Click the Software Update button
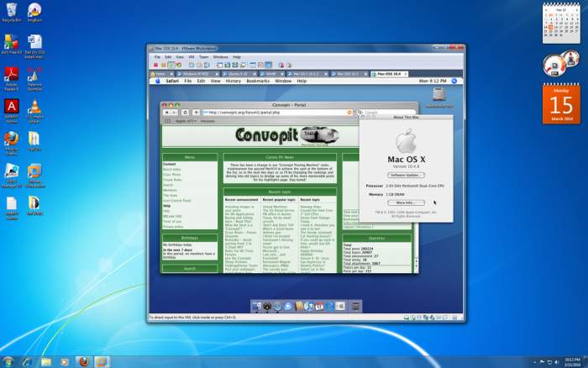The height and width of the screenshot is (368, 588). pyautogui.click(x=406, y=176)
